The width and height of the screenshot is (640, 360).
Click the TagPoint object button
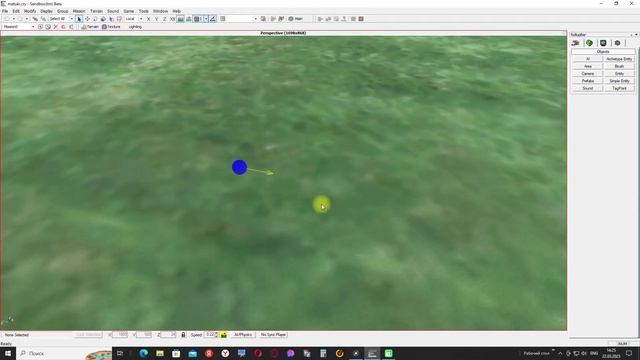pos(619,88)
